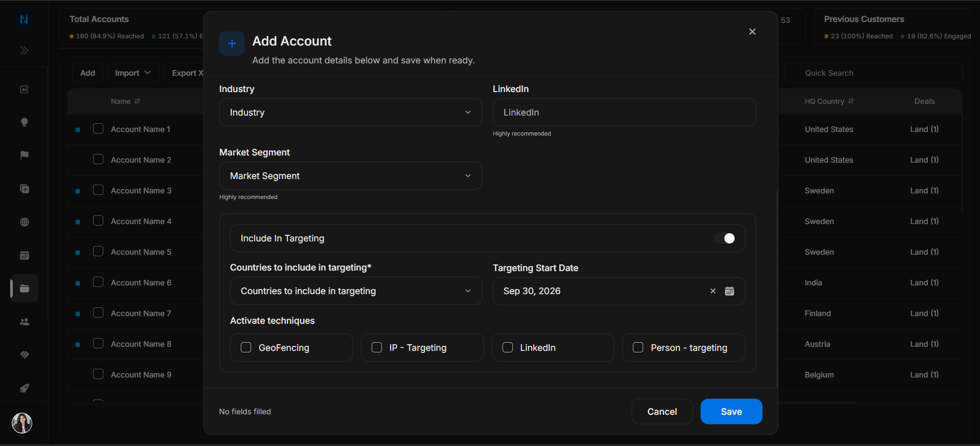
Task: Check the IP - Targeting checkbox
Action: click(x=377, y=348)
